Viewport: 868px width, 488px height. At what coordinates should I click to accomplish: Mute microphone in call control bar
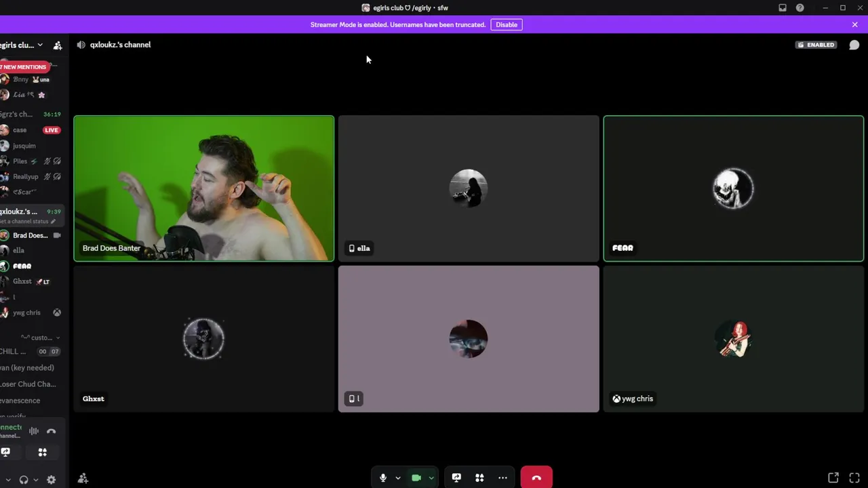(383, 478)
